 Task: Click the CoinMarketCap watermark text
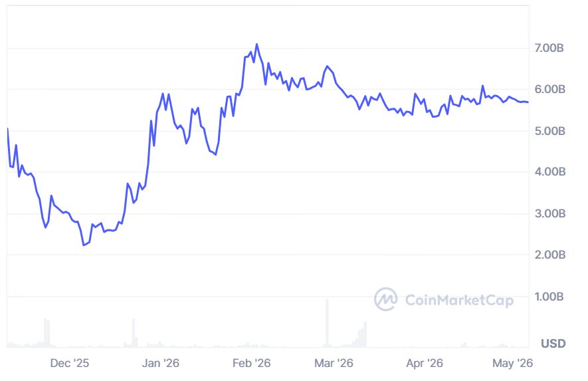459,300
